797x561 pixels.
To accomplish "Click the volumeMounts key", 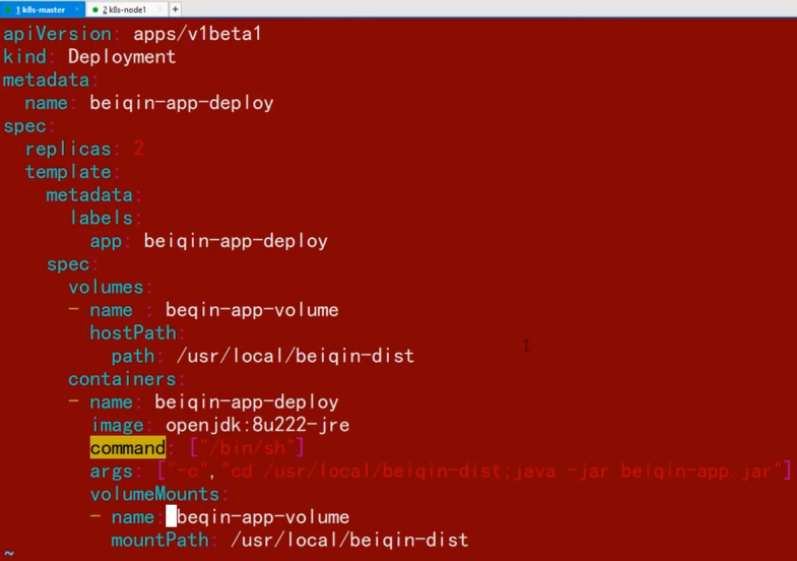I will pyautogui.click(x=155, y=494).
